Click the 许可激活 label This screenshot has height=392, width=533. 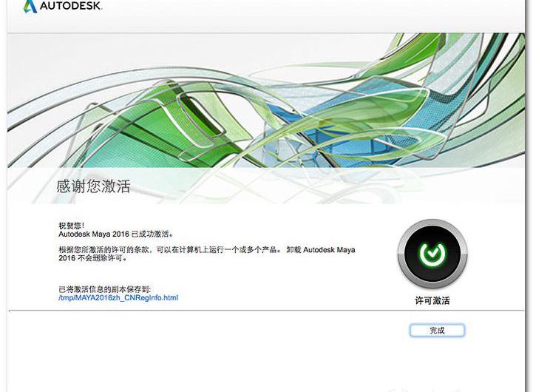coord(432,300)
